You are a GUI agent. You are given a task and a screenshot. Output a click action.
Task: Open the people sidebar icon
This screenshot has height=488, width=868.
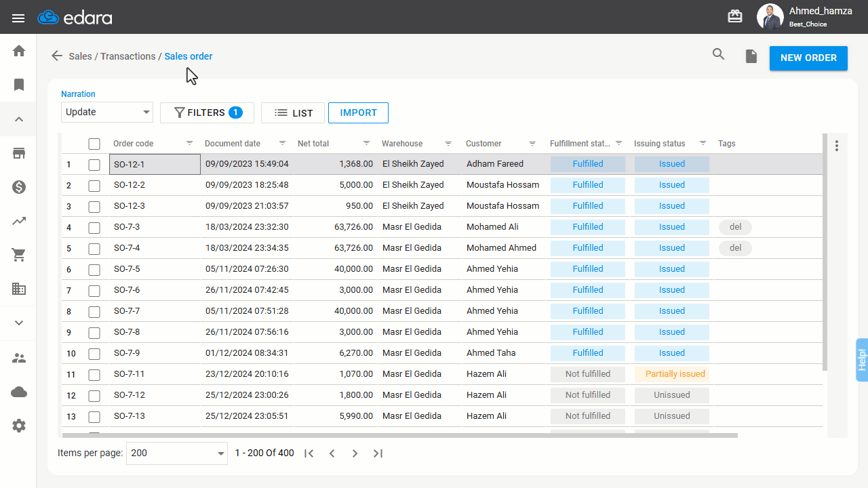pyautogui.click(x=19, y=358)
